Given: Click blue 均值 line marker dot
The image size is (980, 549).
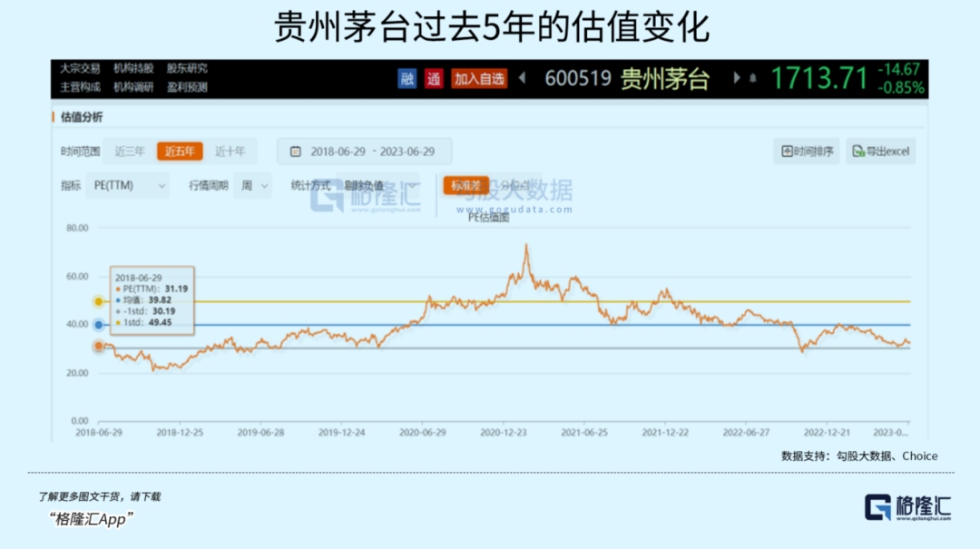Looking at the screenshot, I should coord(99,325).
